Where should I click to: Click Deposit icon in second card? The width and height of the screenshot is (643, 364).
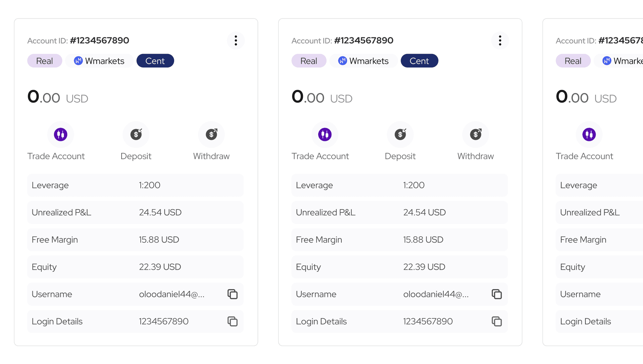pos(400,134)
